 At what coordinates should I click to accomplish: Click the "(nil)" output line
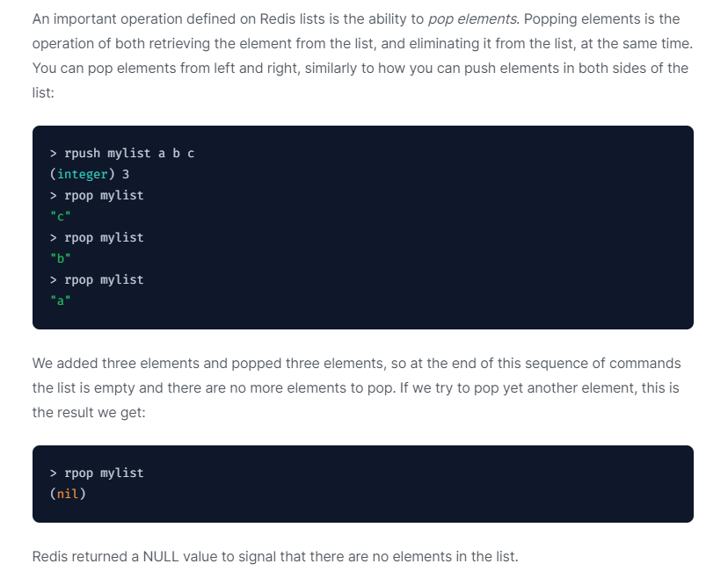coord(68,495)
